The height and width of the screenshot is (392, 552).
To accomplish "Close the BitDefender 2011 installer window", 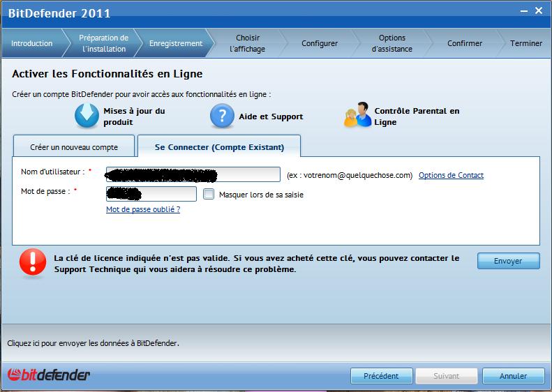I will [x=539, y=10].
